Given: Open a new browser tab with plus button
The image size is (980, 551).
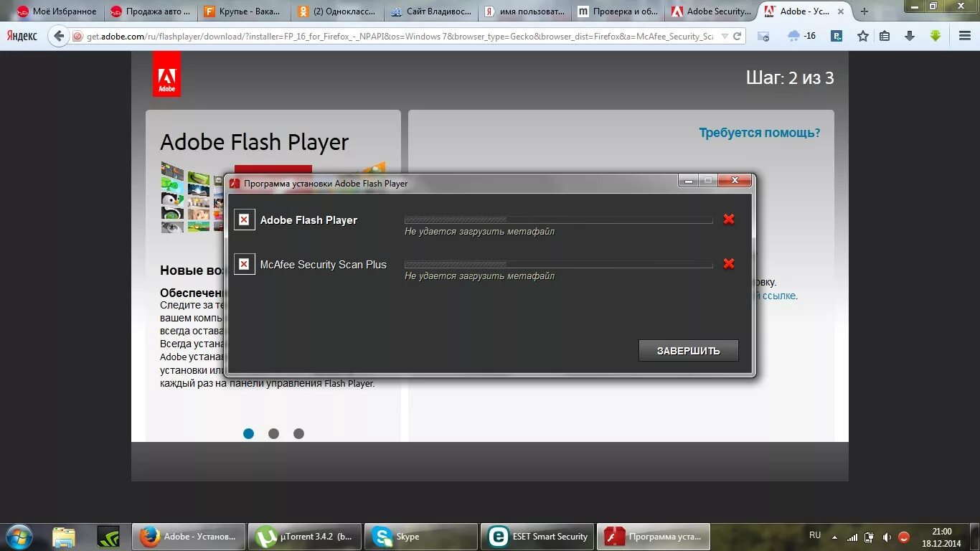Looking at the screenshot, I should click(864, 11).
